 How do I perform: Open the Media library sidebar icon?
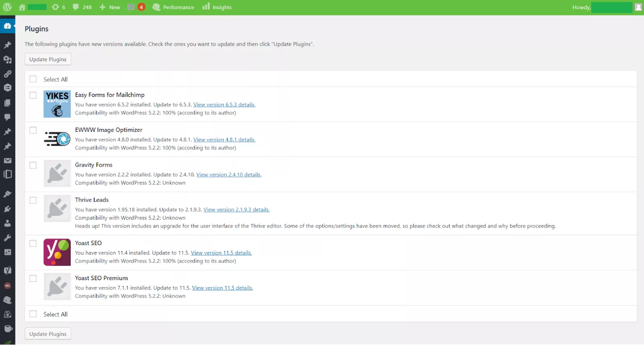[x=8, y=60]
